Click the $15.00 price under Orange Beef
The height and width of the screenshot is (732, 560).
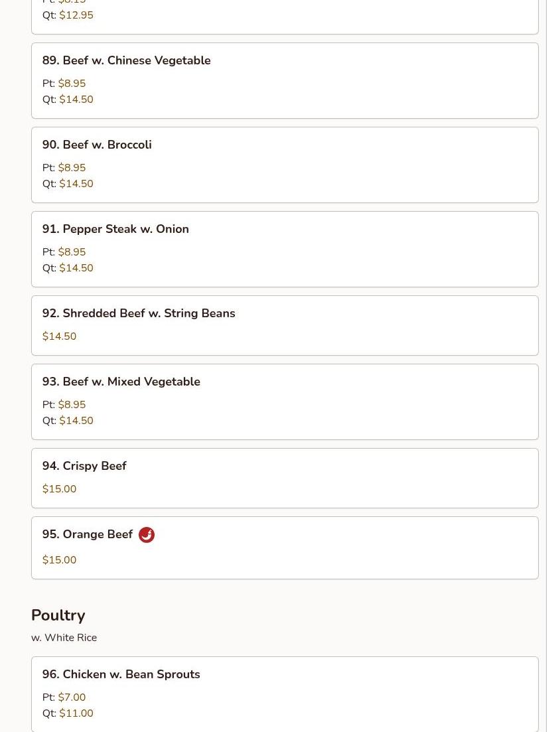click(x=59, y=559)
